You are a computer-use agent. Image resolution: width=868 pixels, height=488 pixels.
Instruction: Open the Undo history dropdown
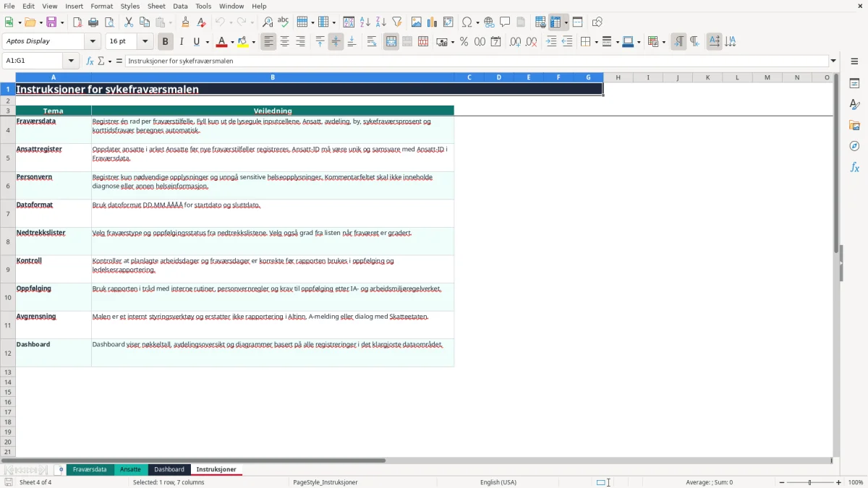230,22
